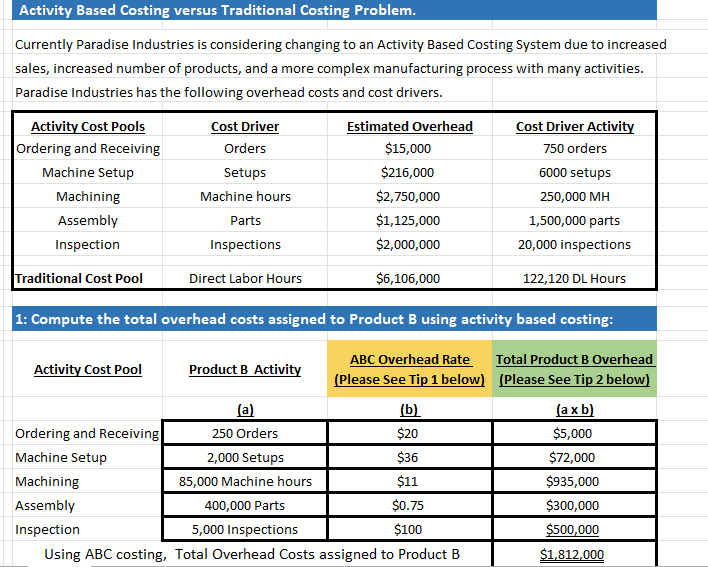The height and width of the screenshot is (567, 708).
Task: Select the 'Assembly' pool cell in the upper table
Action: 88,220
